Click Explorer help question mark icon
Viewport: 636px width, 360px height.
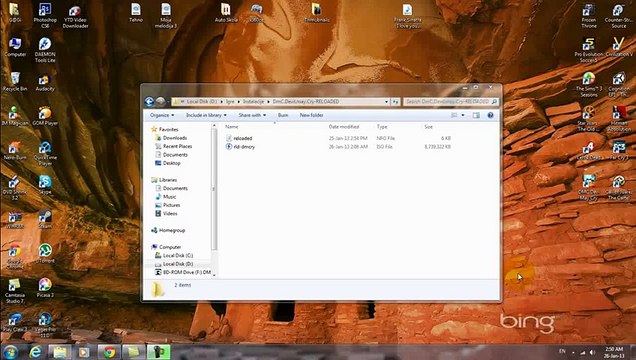(490, 115)
